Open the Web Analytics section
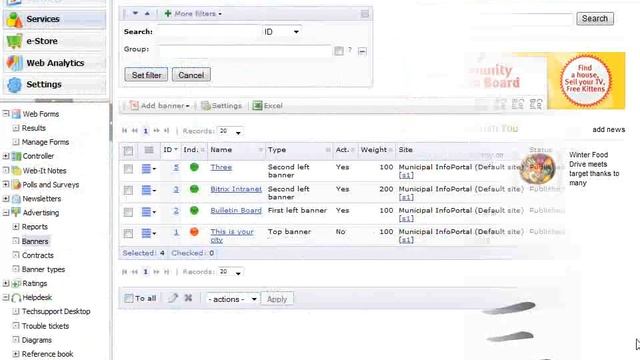Viewport: 640px width, 360px height. click(54, 63)
